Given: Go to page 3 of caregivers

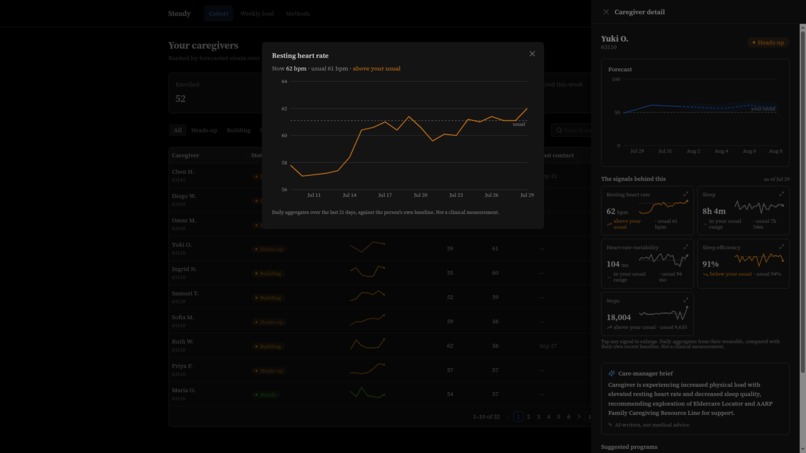Looking at the screenshot, I should pyautogui.click(x=538, y=416).
